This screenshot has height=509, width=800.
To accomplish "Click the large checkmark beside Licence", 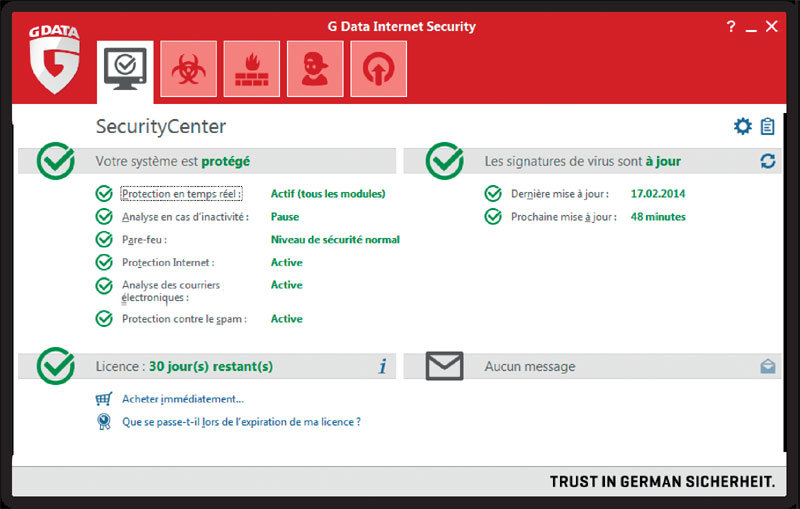I will coord(56,366).
